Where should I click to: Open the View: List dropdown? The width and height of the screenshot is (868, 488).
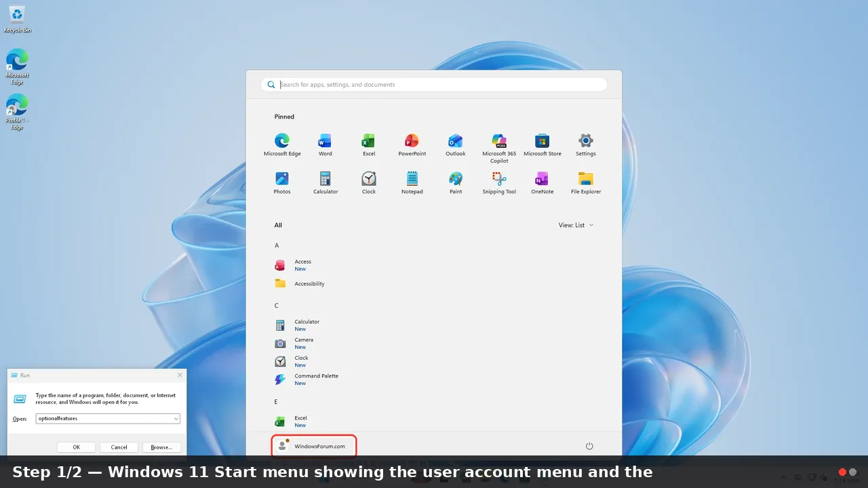[576, 225]
